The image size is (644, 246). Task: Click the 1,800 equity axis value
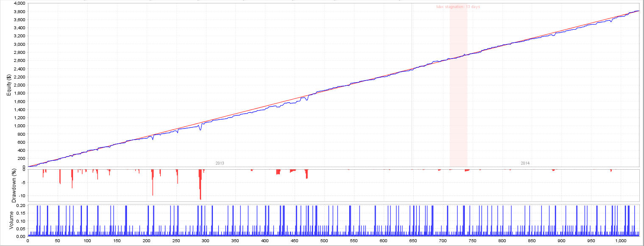19,93
